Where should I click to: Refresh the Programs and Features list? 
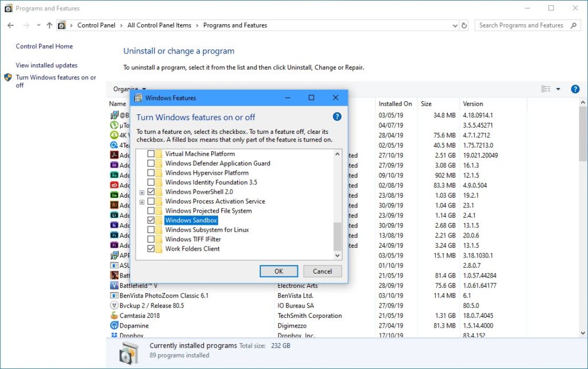pyautogui.click(x=464, y=25)
